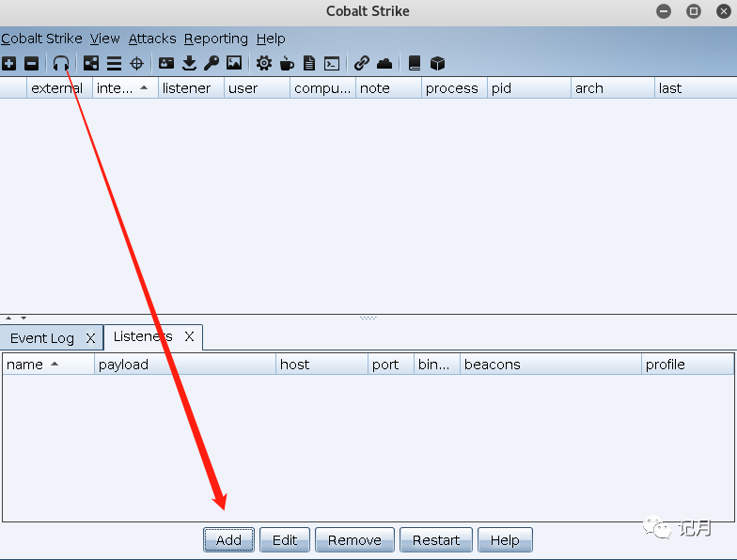Click the Connect to team server plus icon
This screenshot has height=560, width=737.
point(9,63)
